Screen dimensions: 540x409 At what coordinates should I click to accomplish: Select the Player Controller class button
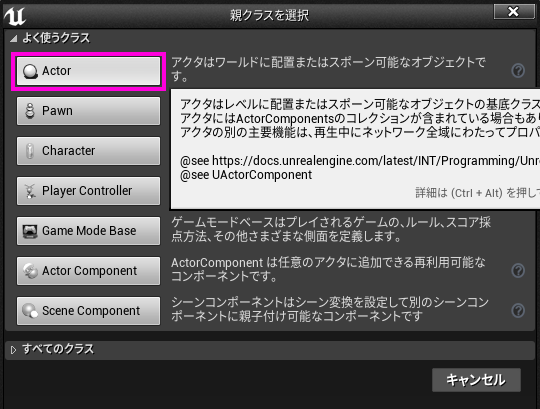(89, 191)
